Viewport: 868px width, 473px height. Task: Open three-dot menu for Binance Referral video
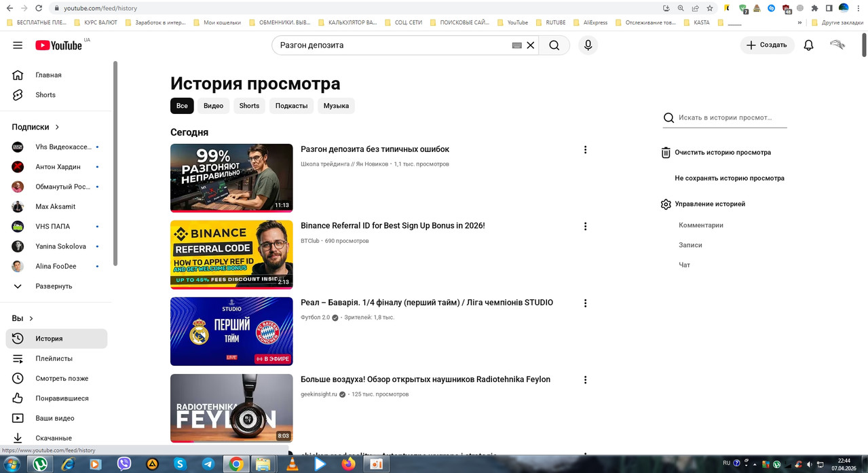pos(585,227)
